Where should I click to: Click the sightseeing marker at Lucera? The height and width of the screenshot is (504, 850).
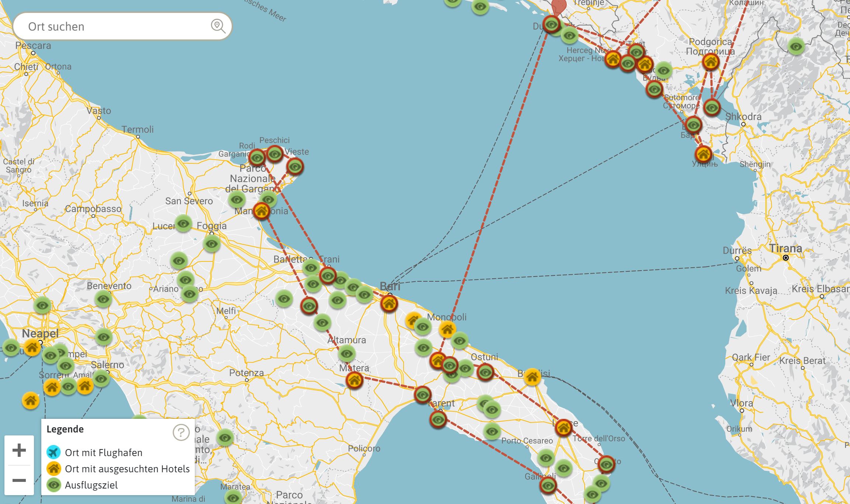pos(183,223)
